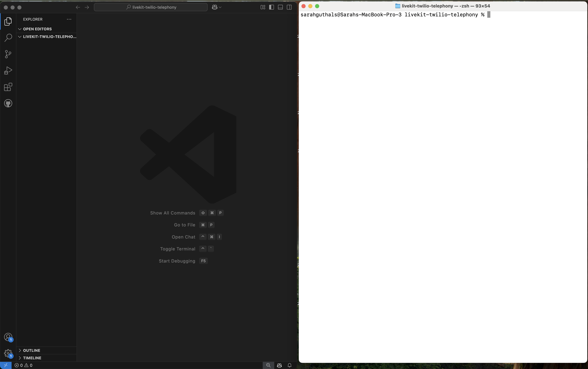Click the Show All Commands shortcut
This screenshot has width=588, height=369.
[187, 213]
